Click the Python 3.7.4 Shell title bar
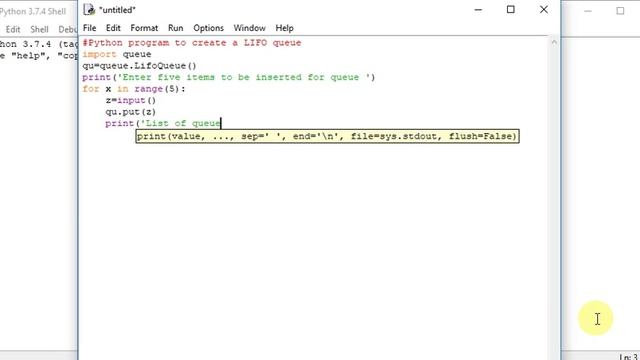640x360 pixels. tap(33, 11)
